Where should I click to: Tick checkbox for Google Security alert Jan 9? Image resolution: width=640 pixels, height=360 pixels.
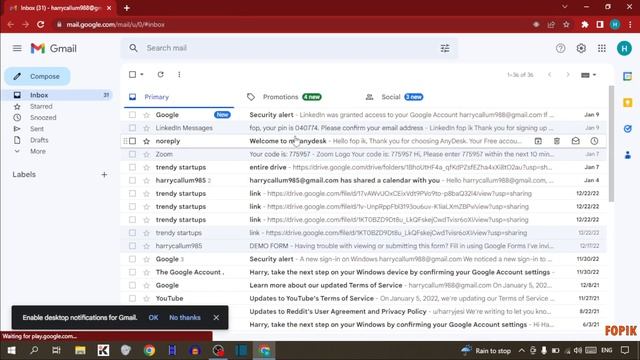132,115
